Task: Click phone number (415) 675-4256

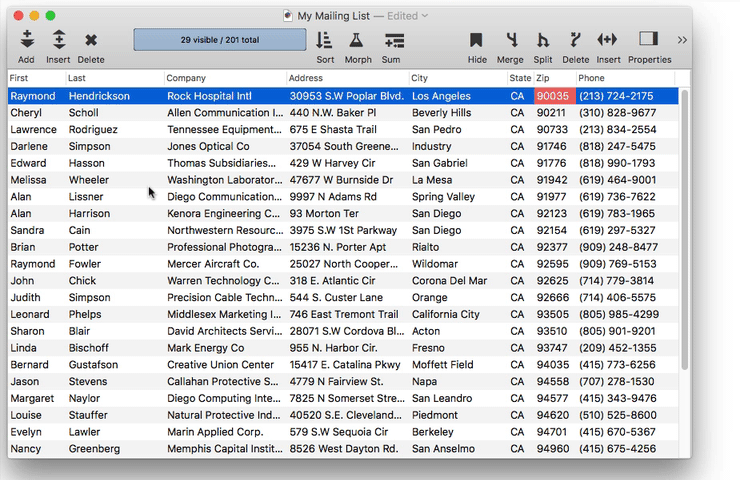Action: coord(617,449)
